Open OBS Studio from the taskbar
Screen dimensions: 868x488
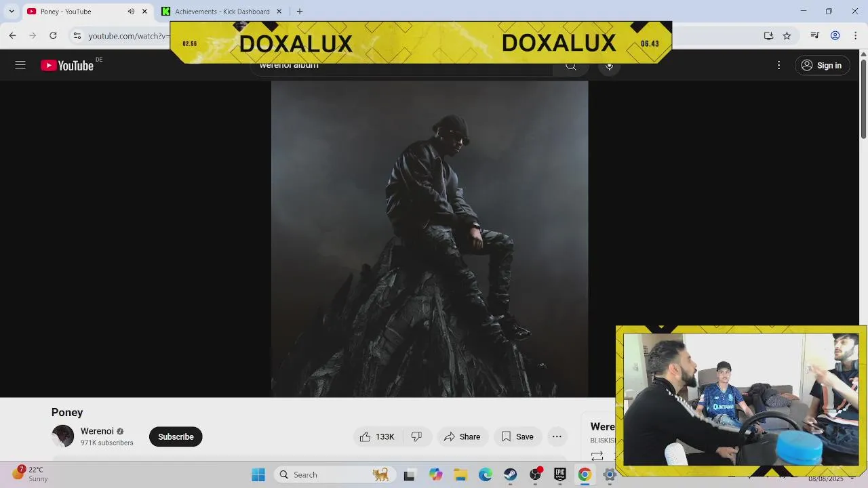pos(535,475)
